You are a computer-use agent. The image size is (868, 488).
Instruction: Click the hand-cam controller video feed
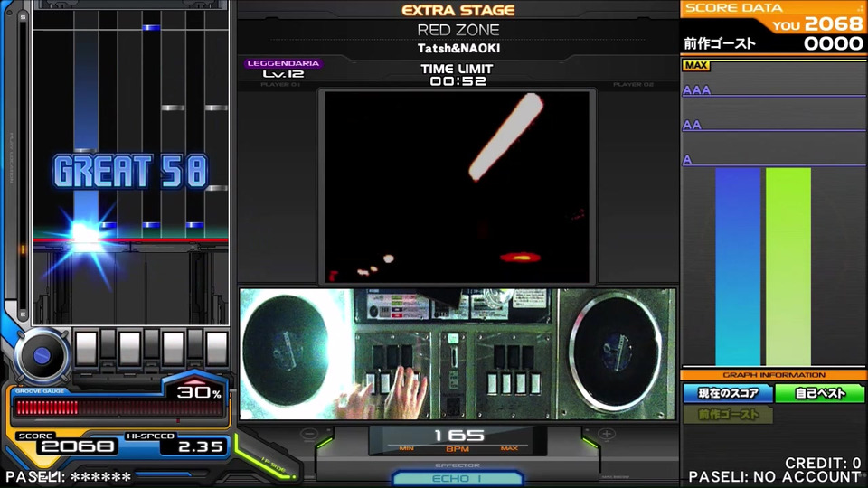point(458,353)
